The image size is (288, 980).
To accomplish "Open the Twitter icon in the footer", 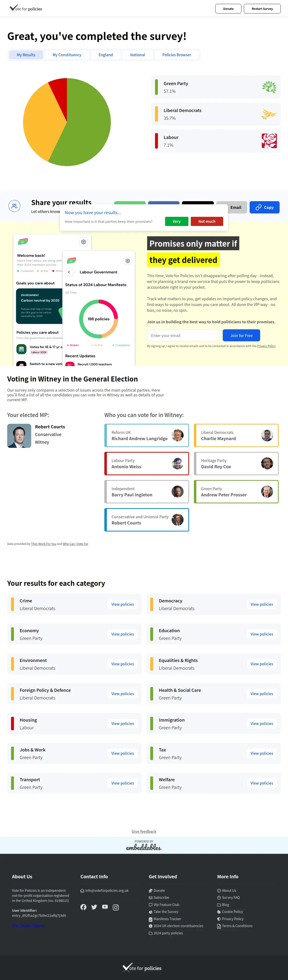I will (94, 907).
